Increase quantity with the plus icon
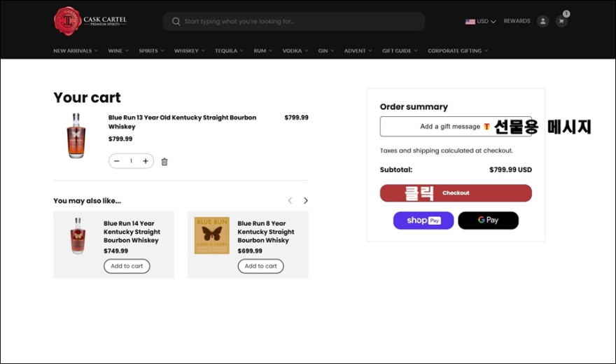 coord(146,161)
